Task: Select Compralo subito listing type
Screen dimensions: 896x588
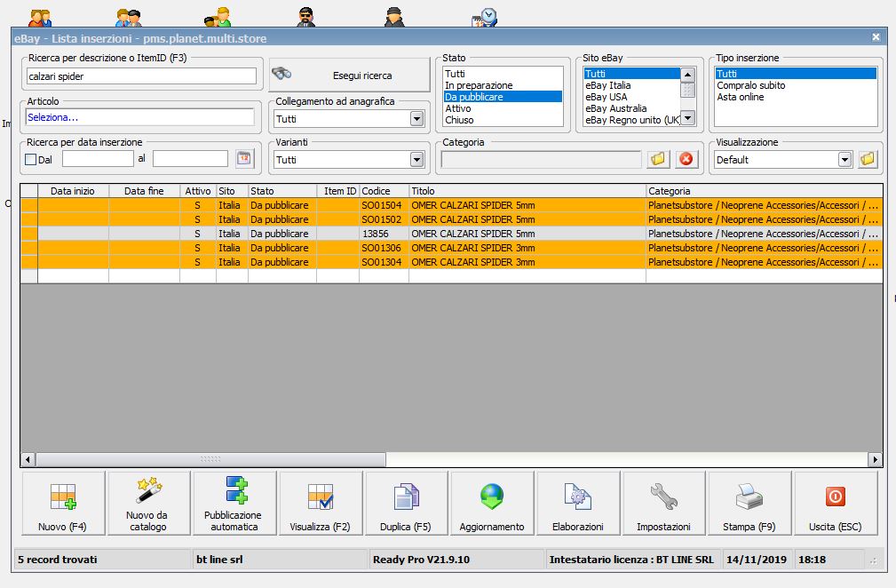Action: click(796, 85)
